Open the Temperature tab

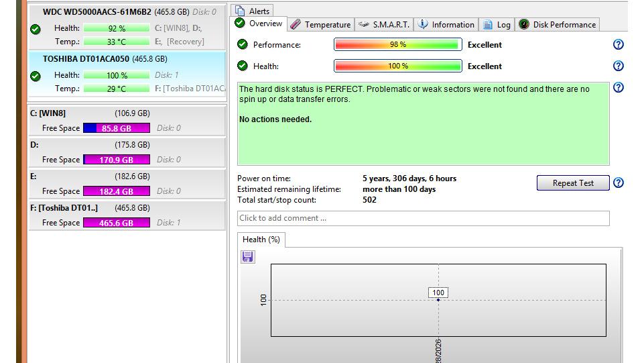[320, 25]
